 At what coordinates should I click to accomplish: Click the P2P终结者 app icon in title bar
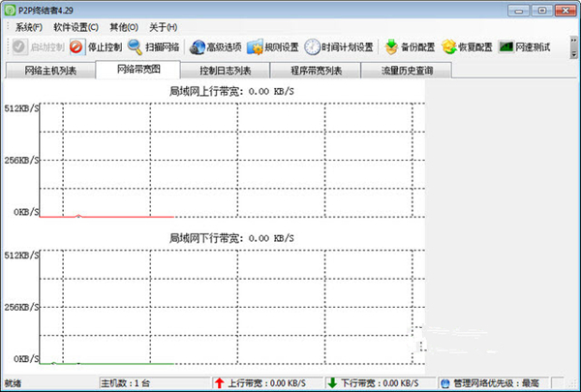(10, 10)
